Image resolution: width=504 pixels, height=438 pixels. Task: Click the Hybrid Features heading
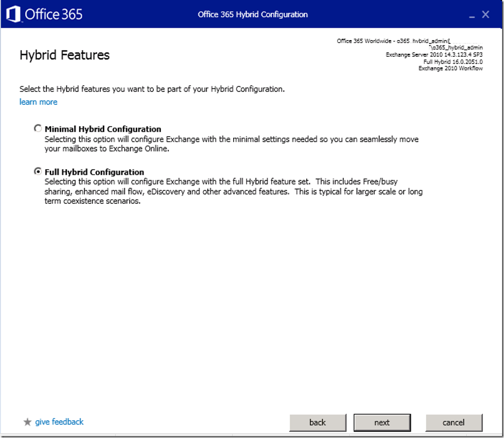coord(64,55)
